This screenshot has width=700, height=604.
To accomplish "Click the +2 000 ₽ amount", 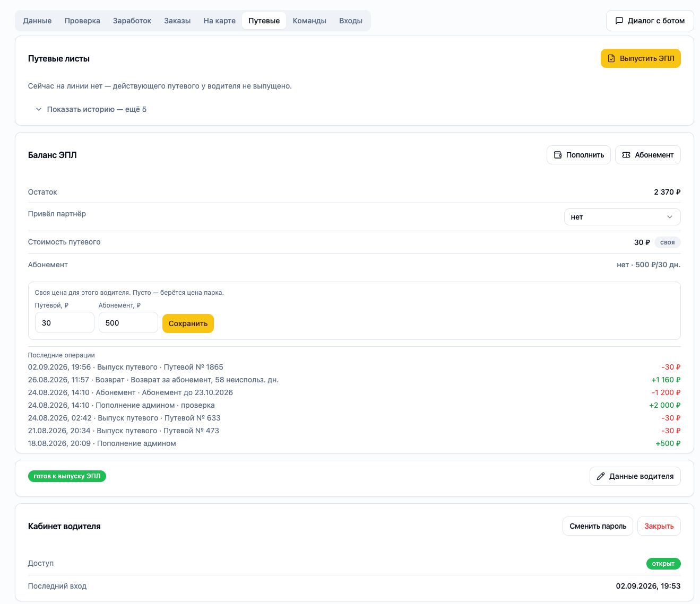I will [664, 405].
